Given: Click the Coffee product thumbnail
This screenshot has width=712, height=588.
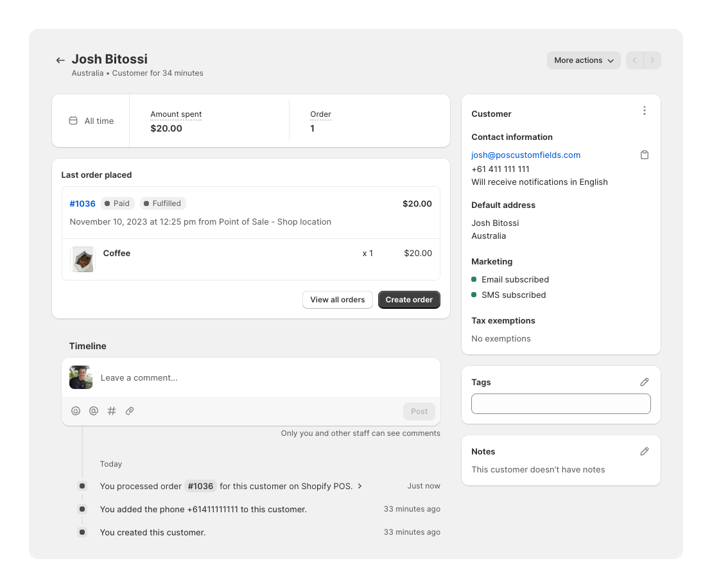Looking at the screenshot, I should (82, 259).
